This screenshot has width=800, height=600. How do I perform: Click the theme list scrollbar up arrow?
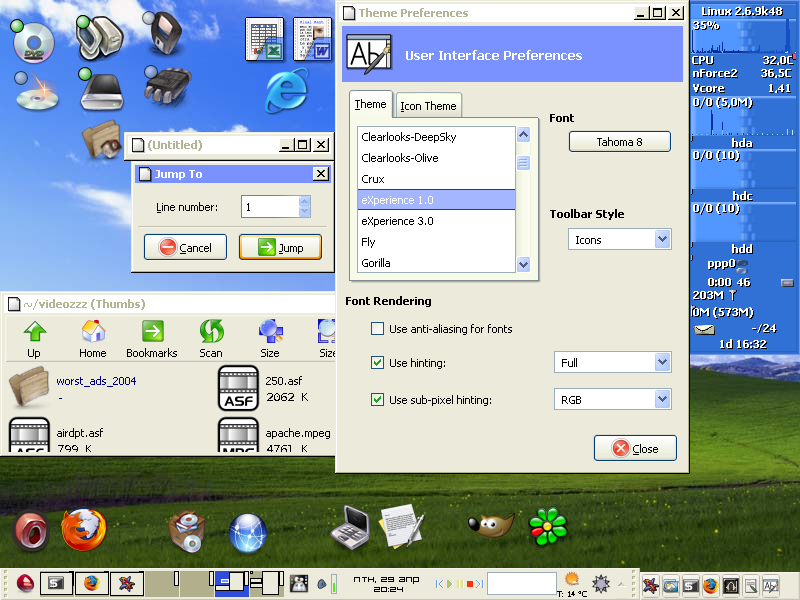(523, 135)
